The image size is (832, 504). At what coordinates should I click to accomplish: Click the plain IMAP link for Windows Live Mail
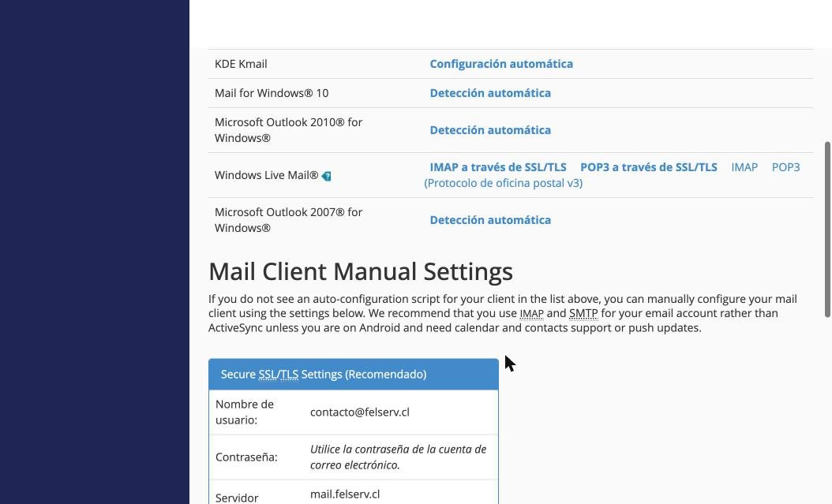click(744, 167)
